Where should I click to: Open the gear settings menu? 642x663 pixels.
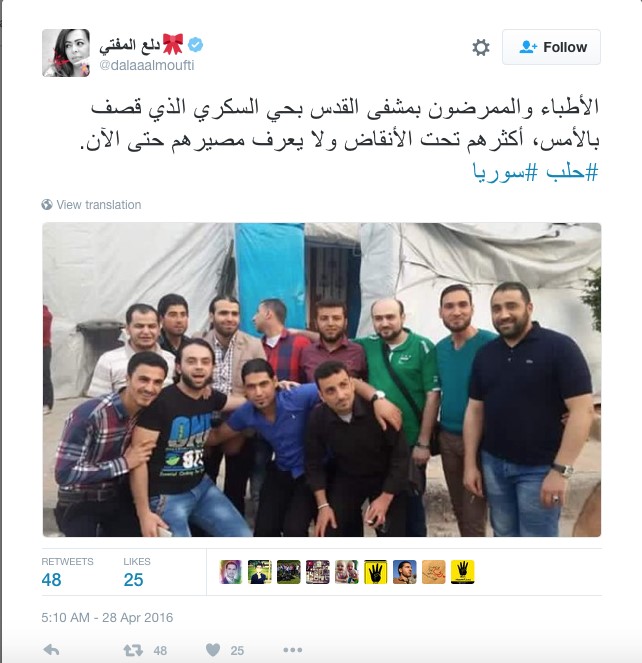(481, 47)
